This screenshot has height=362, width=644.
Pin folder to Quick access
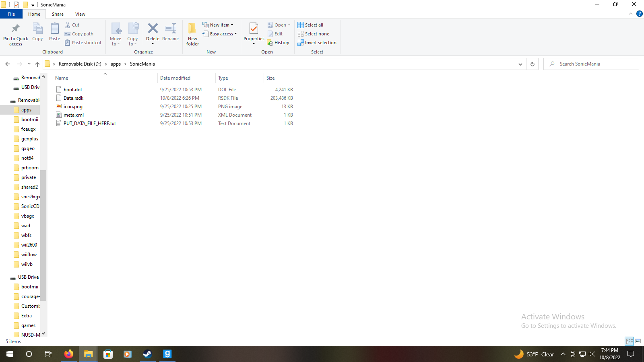tap(16, 34)
